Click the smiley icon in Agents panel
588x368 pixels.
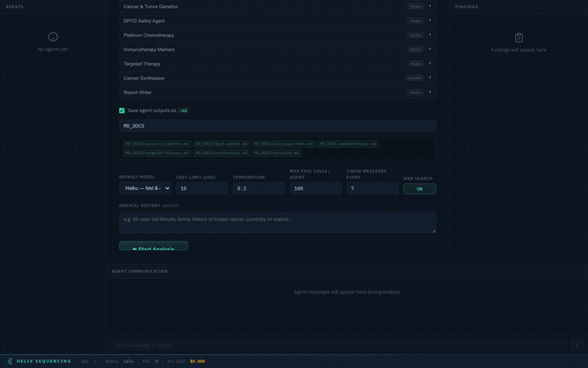pos(53,37)
